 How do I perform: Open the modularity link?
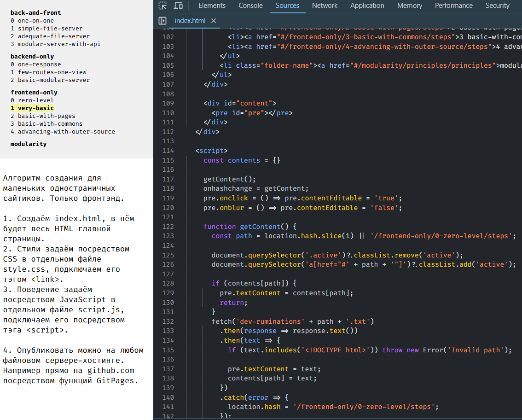pos(28,144)
